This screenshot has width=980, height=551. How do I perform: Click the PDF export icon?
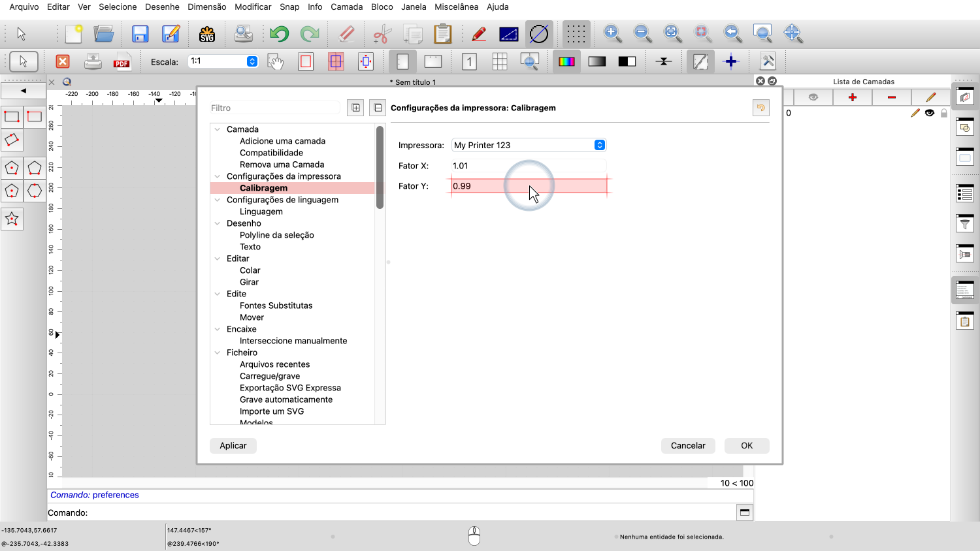click(x=122, y=61)
